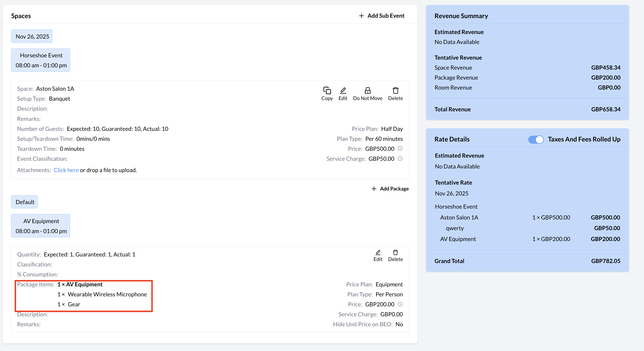The height and width of the screenshot is (351, 644).
Task: Click the AV Equipment time block
Action: click(x=41, y=226)
